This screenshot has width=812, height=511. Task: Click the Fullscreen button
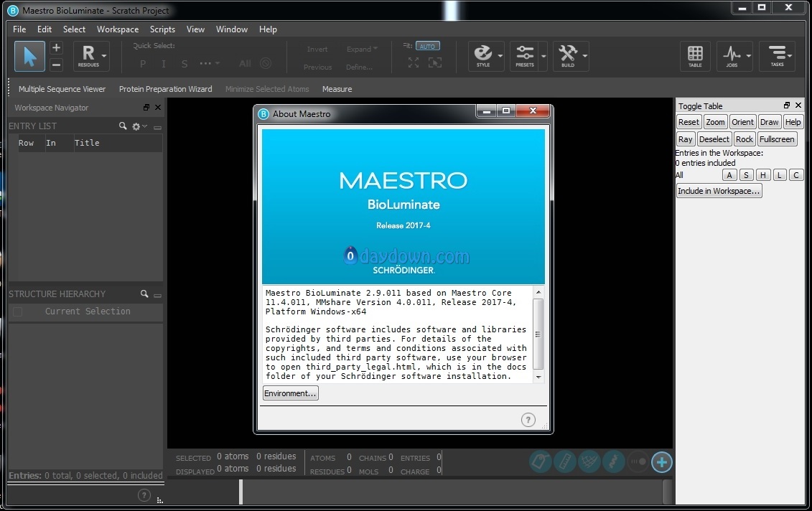777,139
